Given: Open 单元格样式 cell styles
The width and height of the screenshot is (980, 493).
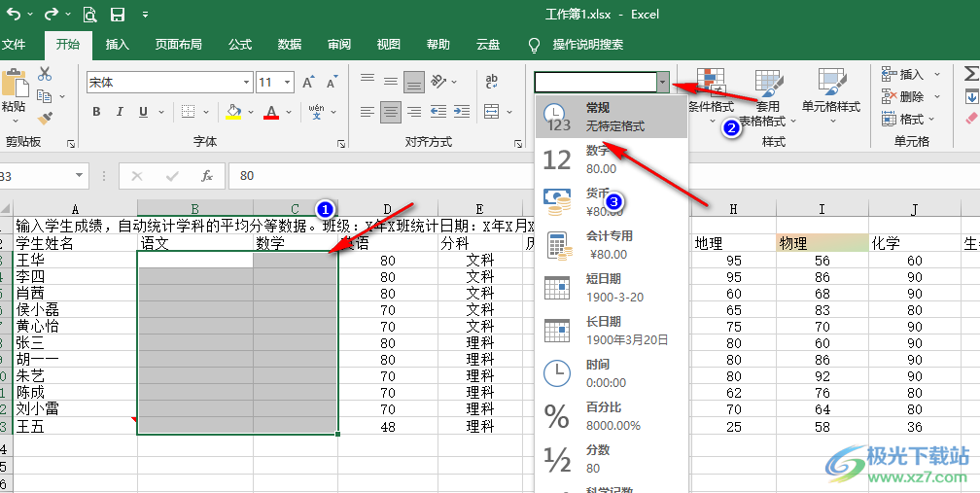Looking at the screenshot, I should [832, 97].
